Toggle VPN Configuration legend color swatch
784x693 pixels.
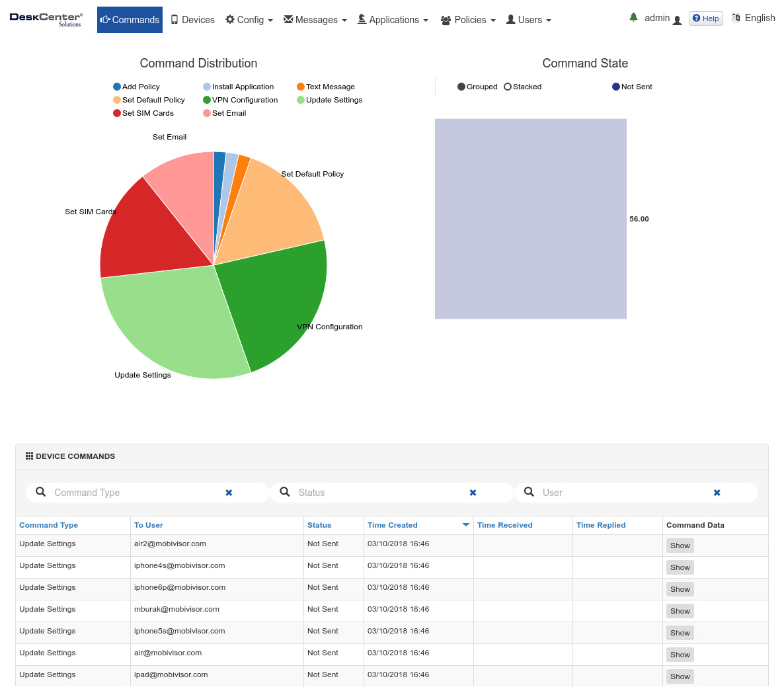click(x=207, y=100)
